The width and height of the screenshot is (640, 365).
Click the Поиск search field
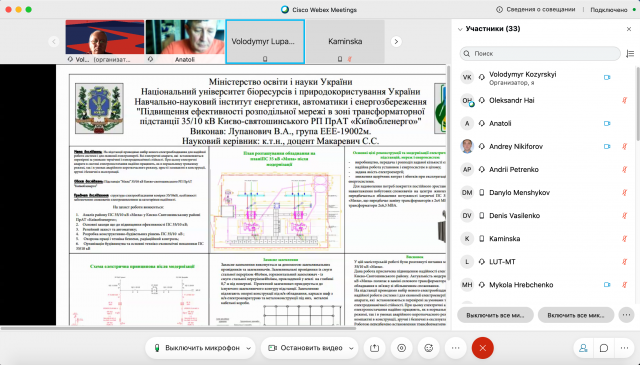tap(540, 53)
